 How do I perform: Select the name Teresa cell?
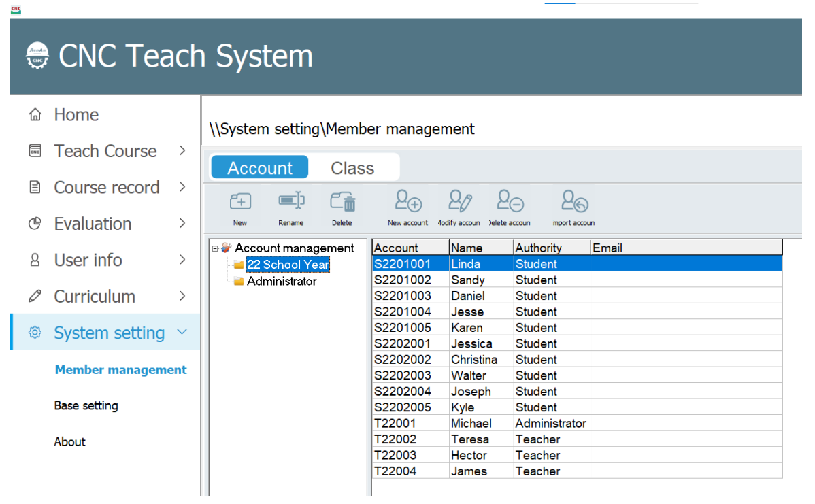pos(481,439)
